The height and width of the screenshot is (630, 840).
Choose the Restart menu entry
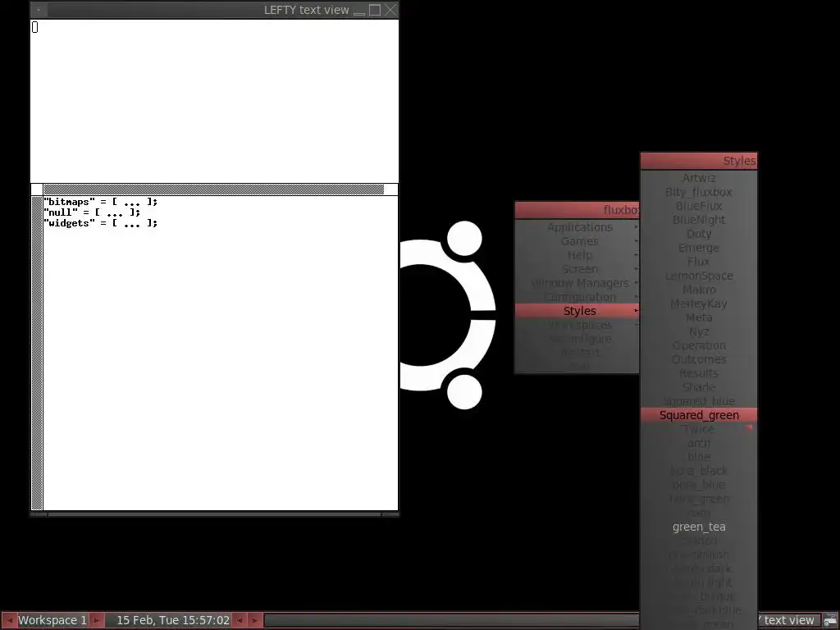click(577, 353)
